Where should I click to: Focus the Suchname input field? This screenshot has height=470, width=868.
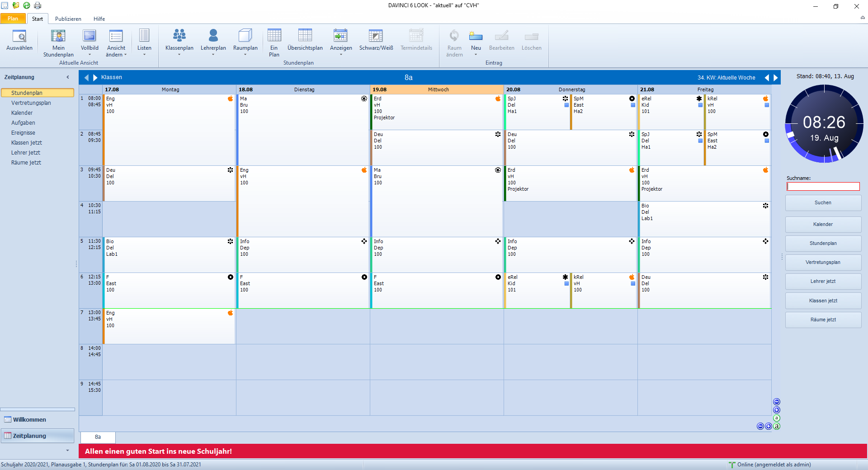pyautogui.click(x=823, y=187)
